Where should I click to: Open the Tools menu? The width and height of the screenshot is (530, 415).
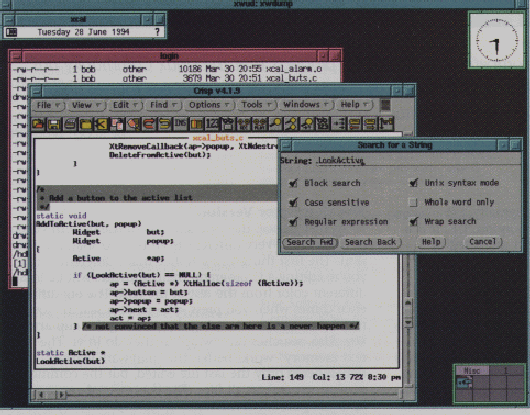(x=257, y=105)
